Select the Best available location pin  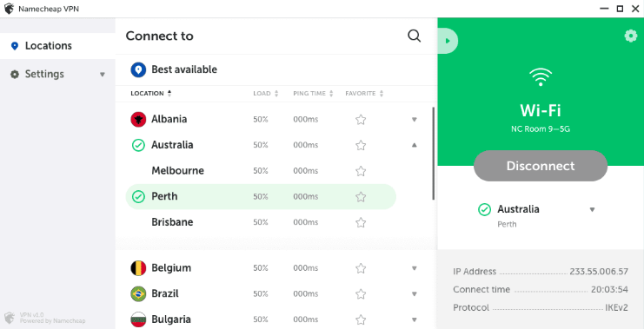(138, 69)
